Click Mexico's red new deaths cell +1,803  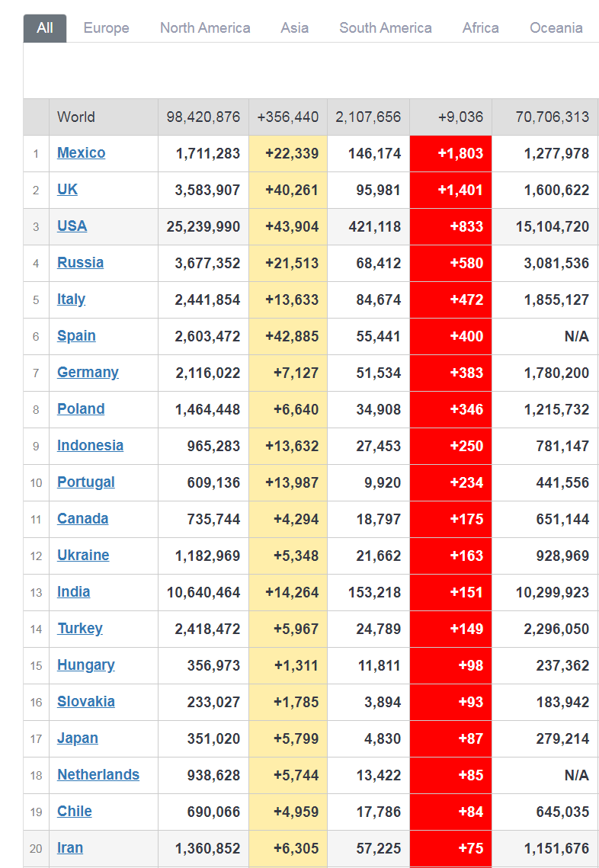pyautogui.click(x=450, y=153)
